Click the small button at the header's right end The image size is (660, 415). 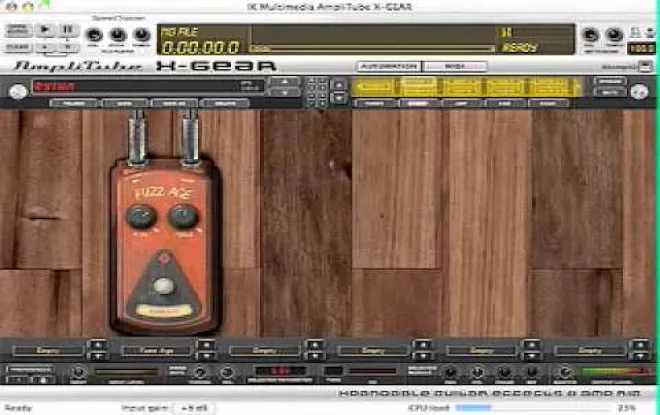tap(646, 66)
